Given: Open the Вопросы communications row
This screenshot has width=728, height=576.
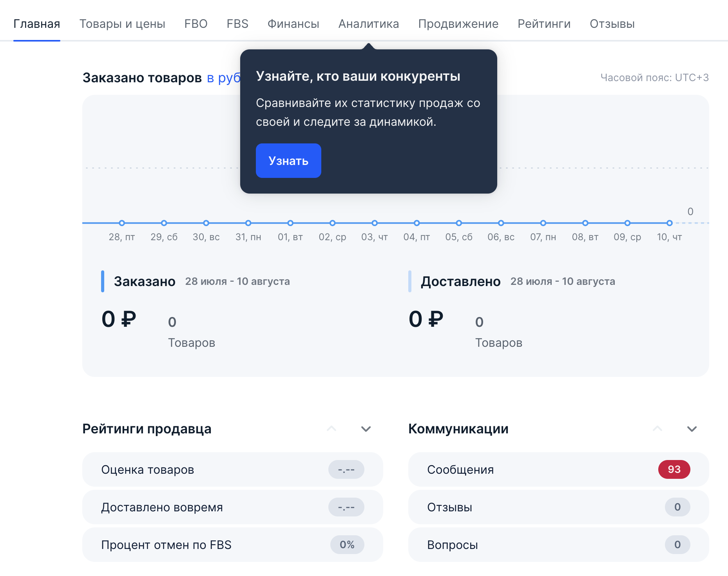Looking at the screenshot, I should point(559,545).
